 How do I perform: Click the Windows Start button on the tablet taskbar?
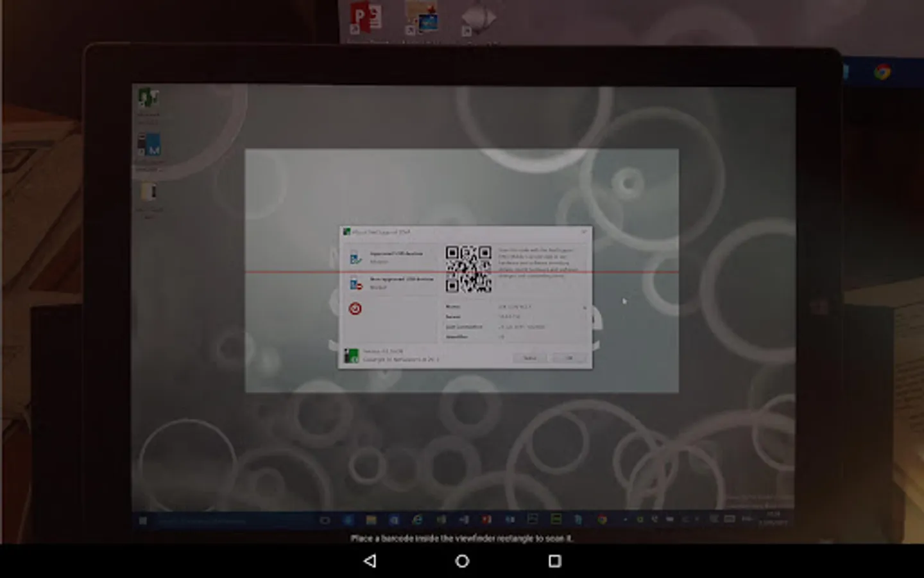[143, 520]
